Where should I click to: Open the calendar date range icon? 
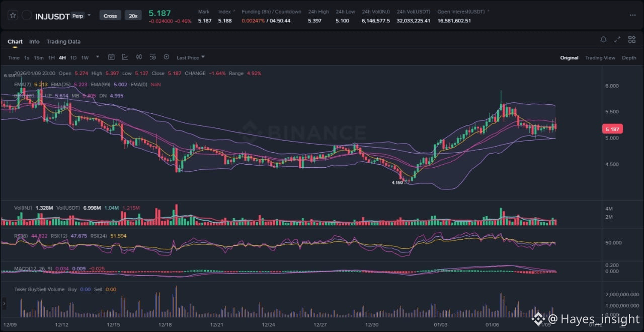coord(111,57)
